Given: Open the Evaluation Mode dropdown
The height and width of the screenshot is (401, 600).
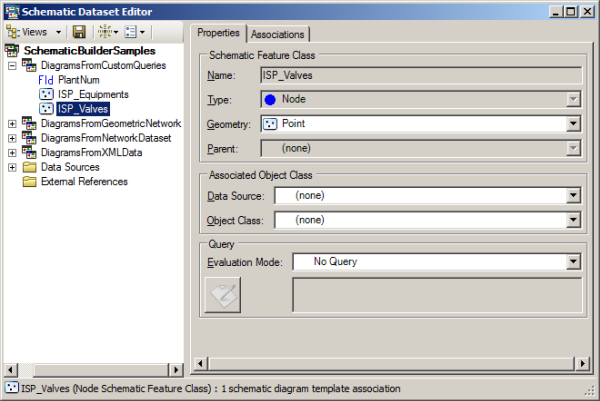Looking at the screenshot, I should click(574, 262).
